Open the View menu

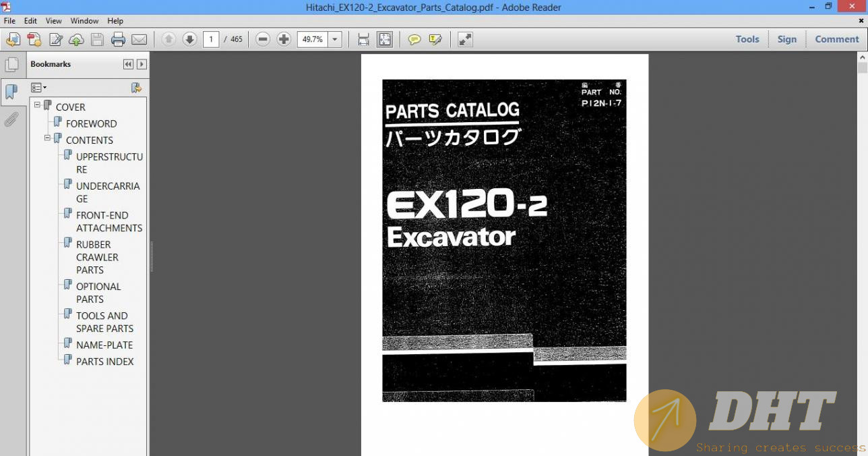tap(53, 21)
